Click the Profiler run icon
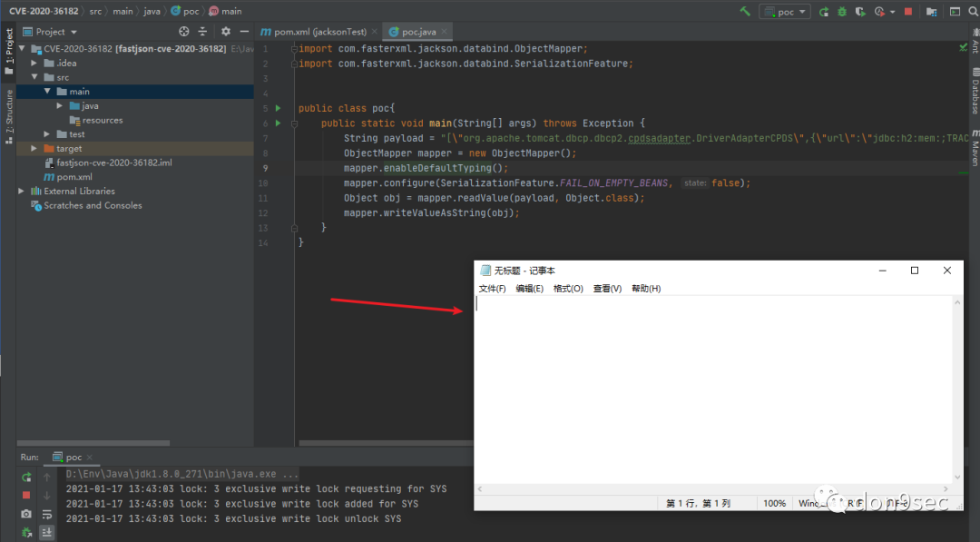980x542 pixels. [879, 11]
